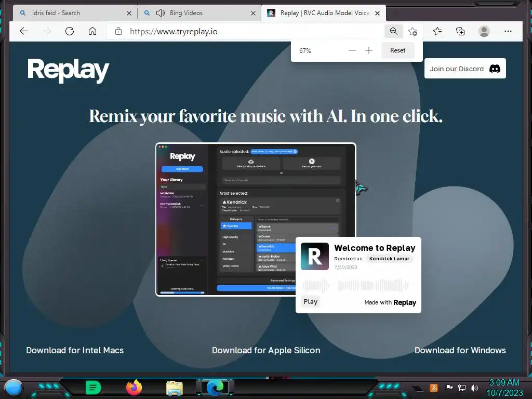The image size is (532, 399).
Task: Open the Collections icon
Action: coord(460,31)
